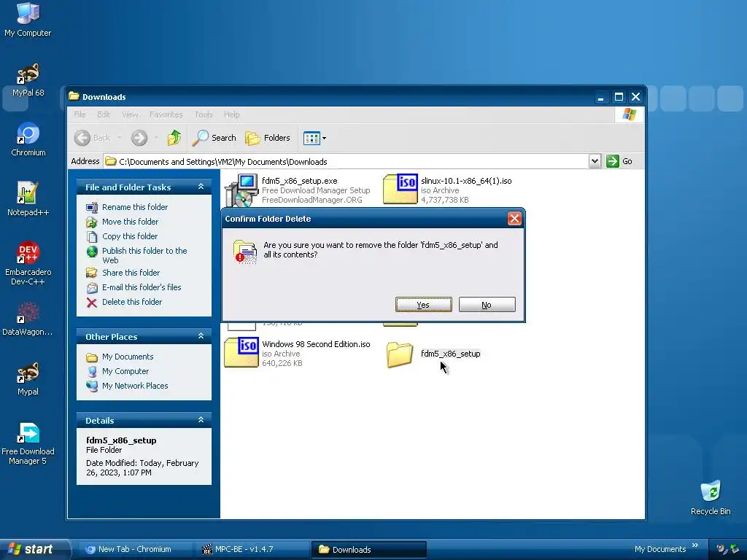Open the Favorites menu
The image size is (747, 560).
pyautogui.click(x=166, y=114)
